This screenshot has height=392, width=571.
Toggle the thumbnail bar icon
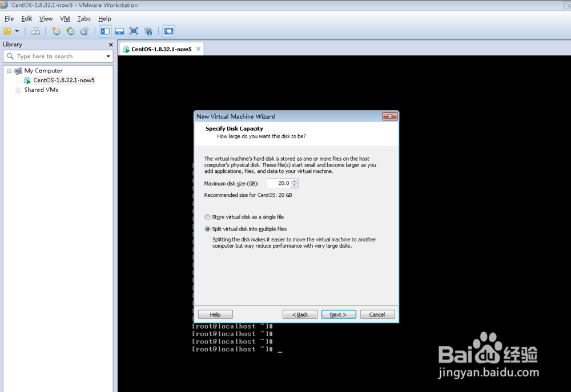[x=119, y=31]
